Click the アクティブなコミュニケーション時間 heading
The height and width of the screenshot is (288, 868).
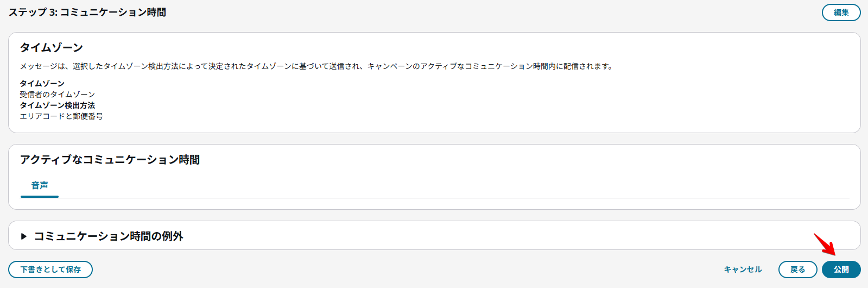[110, 160]
